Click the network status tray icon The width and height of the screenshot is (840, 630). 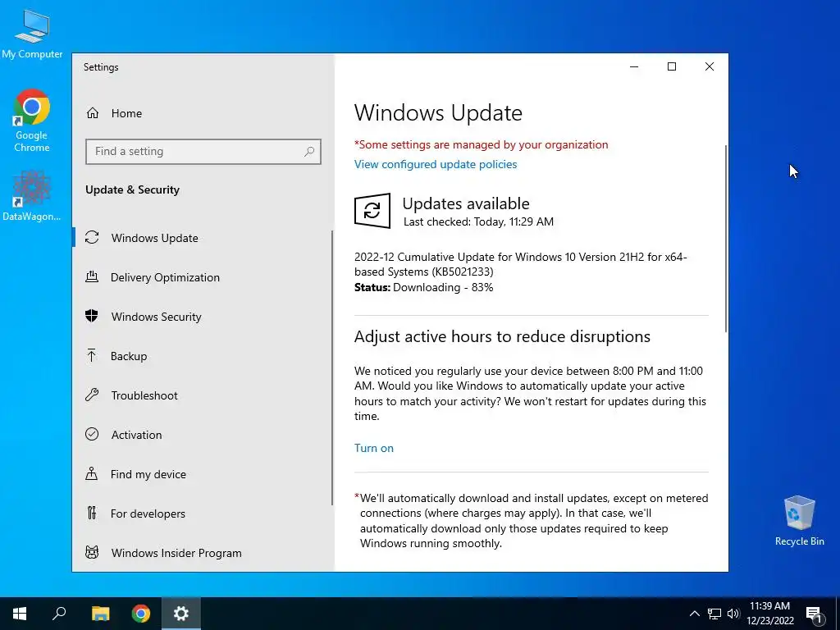tap(714, 614)
